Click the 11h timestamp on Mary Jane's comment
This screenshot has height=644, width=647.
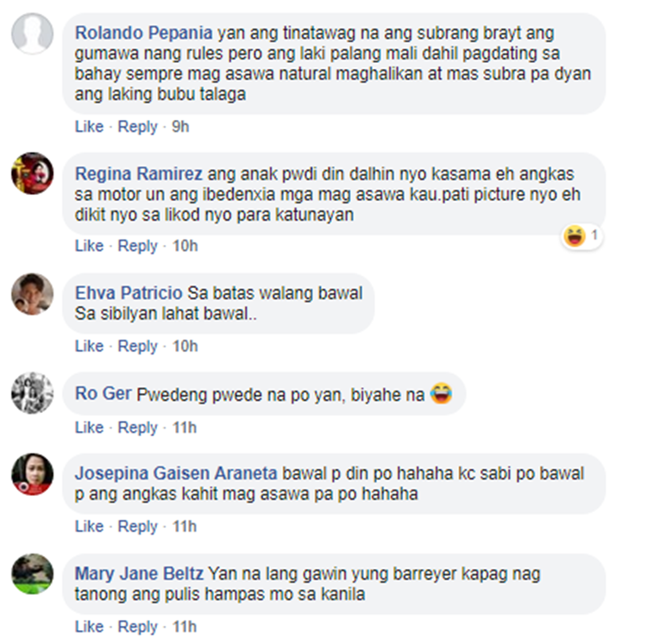click(x=185, y=626)
